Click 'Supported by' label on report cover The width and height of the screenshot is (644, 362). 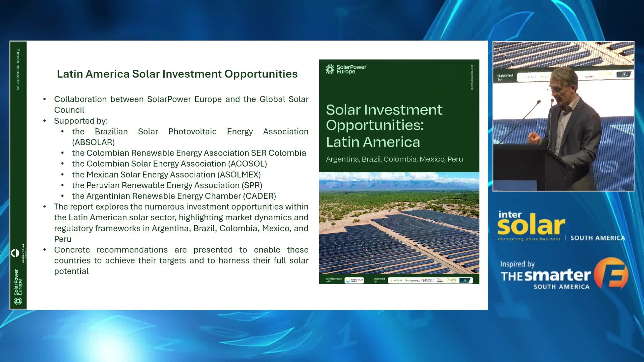pos(379,280)
